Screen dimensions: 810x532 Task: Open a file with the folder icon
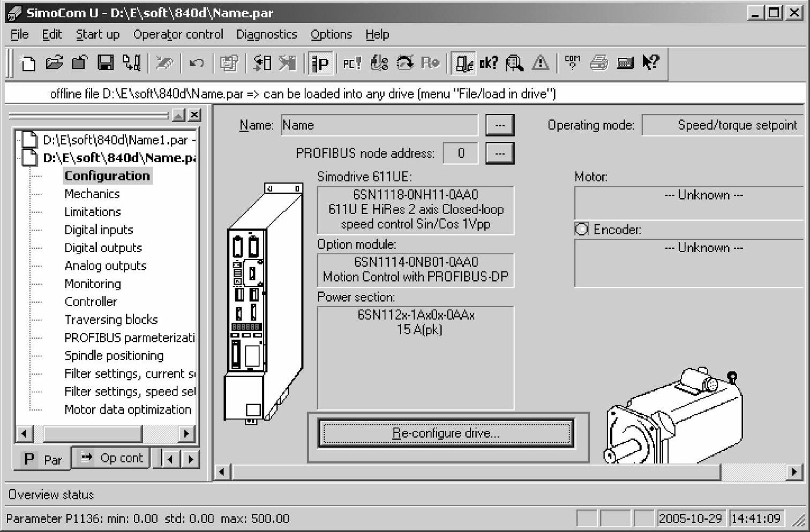point(54,63)
